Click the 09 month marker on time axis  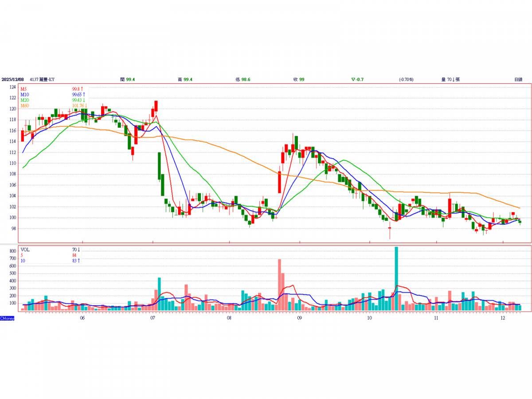pos(300,318)
